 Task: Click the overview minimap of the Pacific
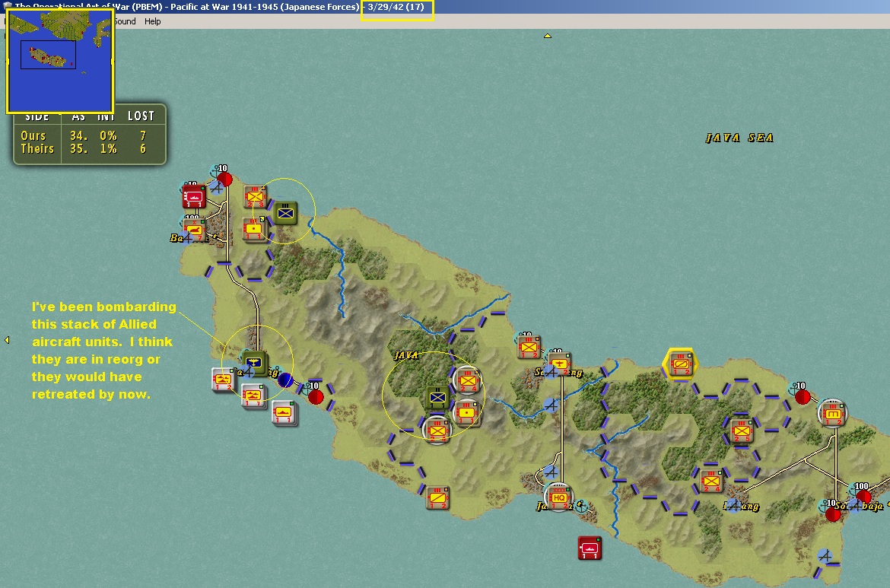coord(59,60)
